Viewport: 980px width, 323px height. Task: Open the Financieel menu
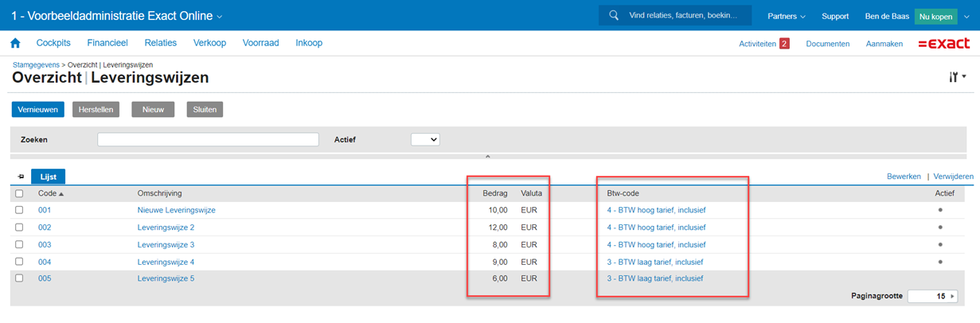point(107,43)
